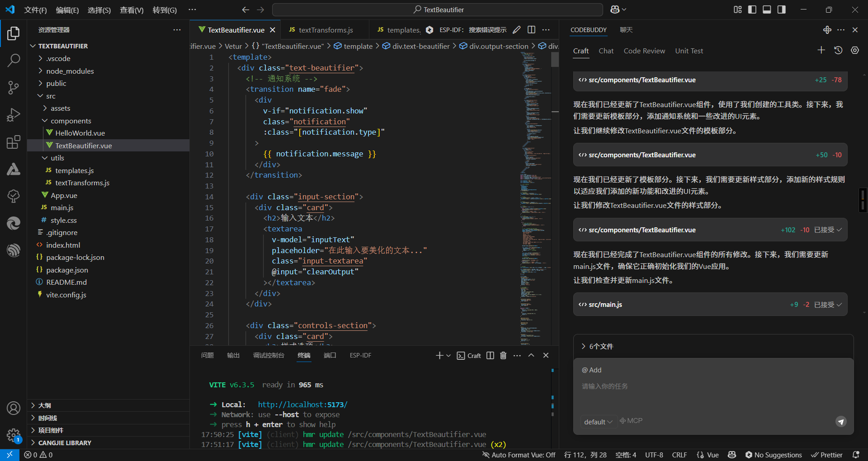Kill terminal with trash icon
Screen dimensions: 868x461
click(x=503, y=356)
